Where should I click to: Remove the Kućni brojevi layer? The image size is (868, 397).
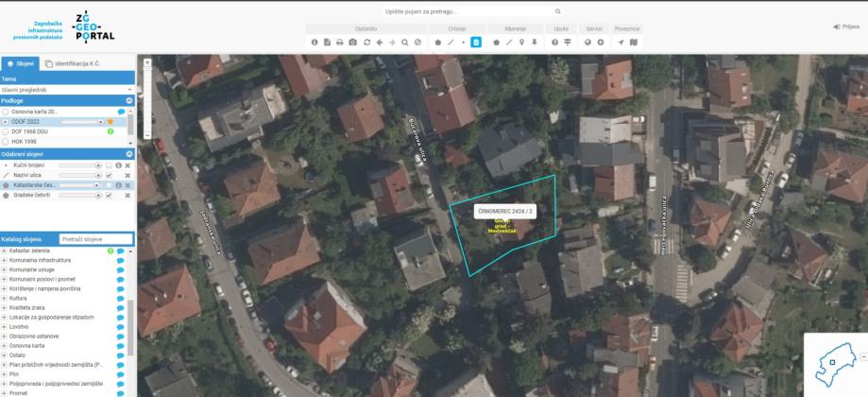click(x=128, y=165)
